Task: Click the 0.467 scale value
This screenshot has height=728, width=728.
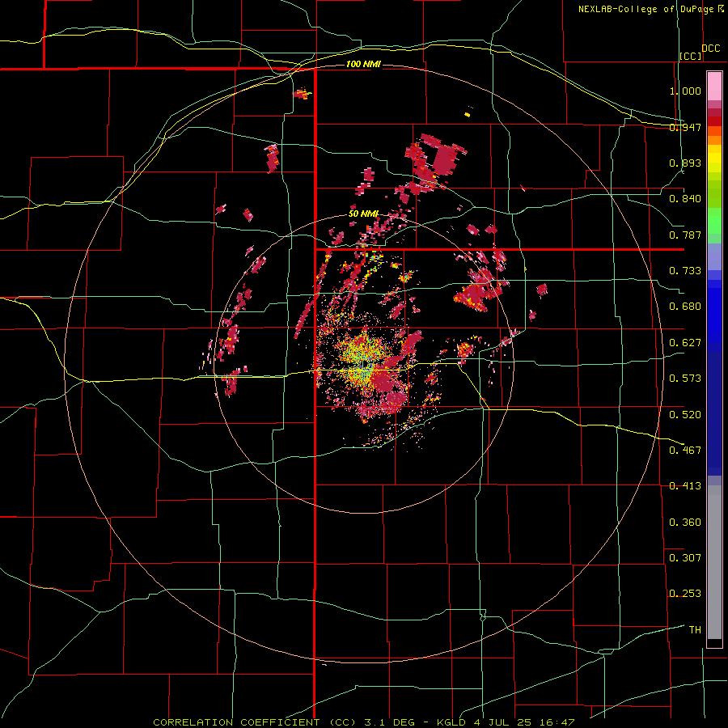Action: [685, 450]
